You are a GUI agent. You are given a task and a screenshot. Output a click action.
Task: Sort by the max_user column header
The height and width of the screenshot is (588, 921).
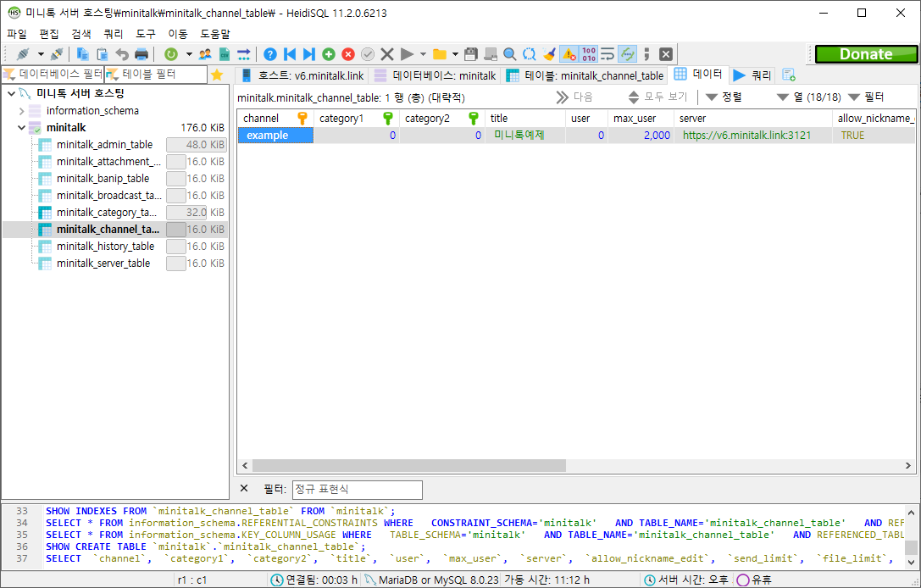point(641,118)
